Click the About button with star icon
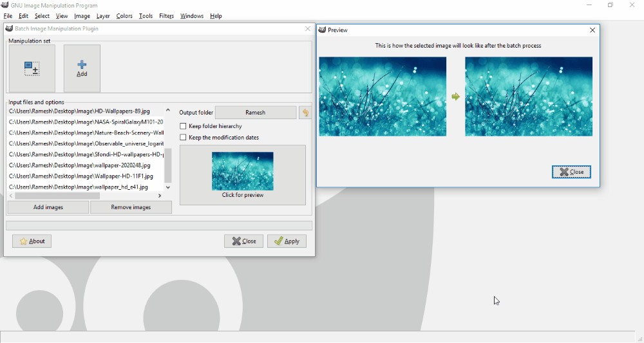The height and width of the screenshot is (343, 644). [x=32, y=241]
